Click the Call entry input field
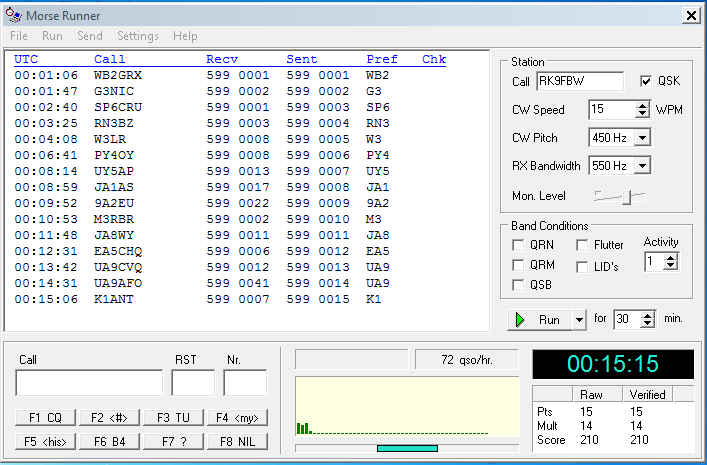The width and height of the screenshot is (707, 465). point(89,383)
